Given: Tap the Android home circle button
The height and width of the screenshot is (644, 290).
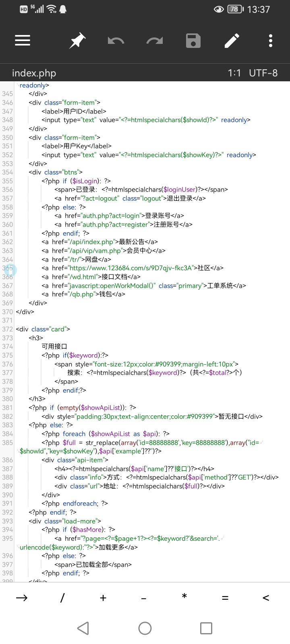Looking at the screenshot, I should coord(145,628).
